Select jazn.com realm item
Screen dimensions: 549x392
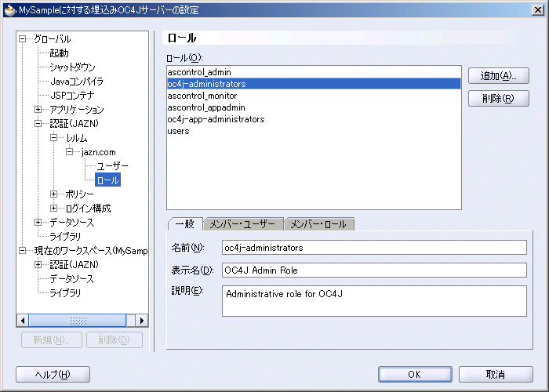[98, 152]
